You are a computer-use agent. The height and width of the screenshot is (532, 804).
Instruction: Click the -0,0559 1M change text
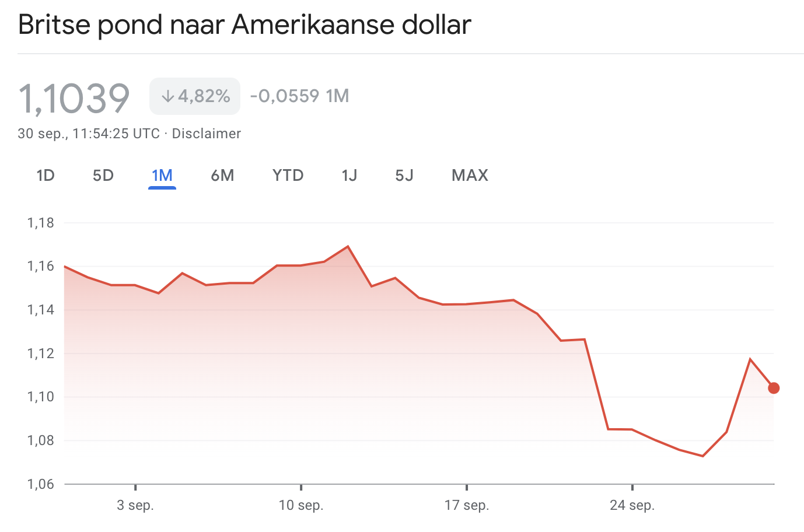pyautogui.click(x=299, y=96)
